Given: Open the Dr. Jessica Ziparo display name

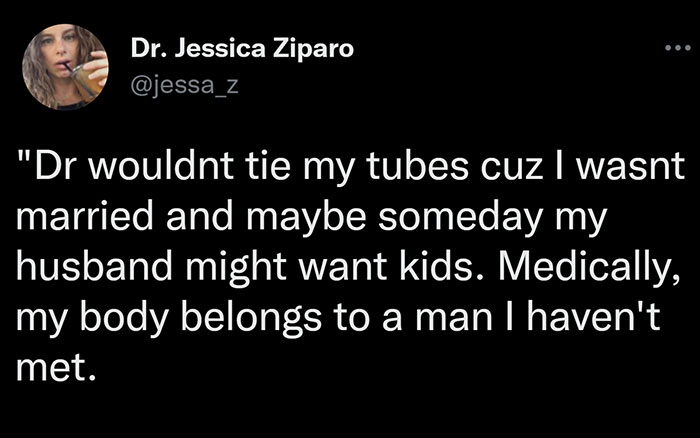Looking at the screenshot, I should (242, 50).
